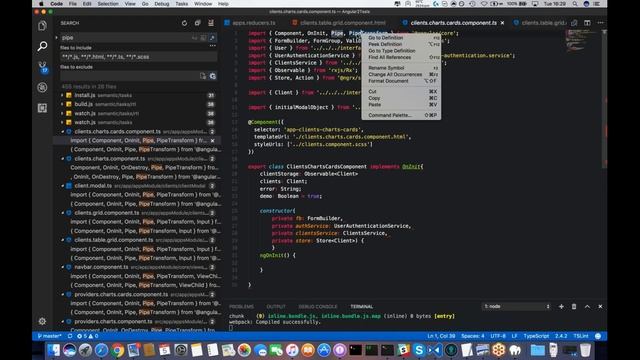The width and height of the screenshot is (640, 360).
Task: Open Changes icon in editor title bar
Action: click(574, 23)
